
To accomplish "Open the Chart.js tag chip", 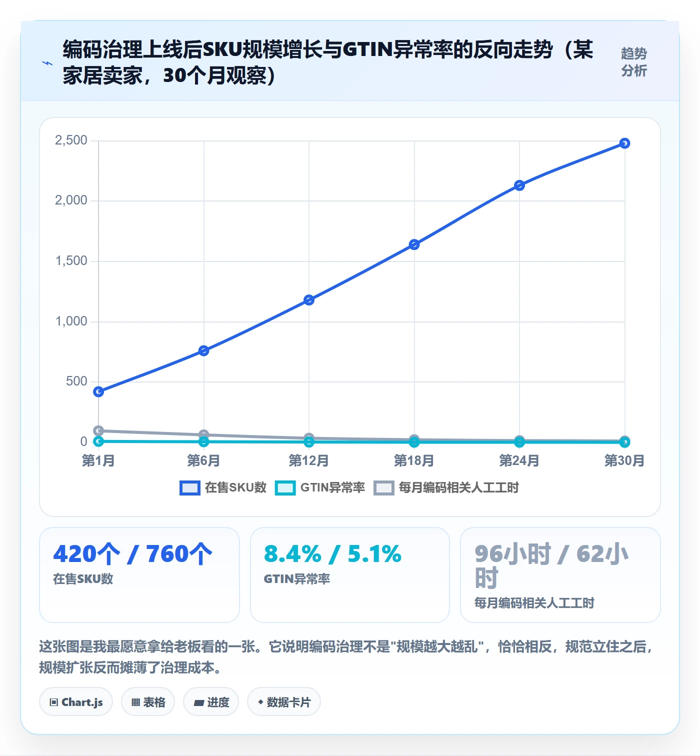I will pos(76,702).
